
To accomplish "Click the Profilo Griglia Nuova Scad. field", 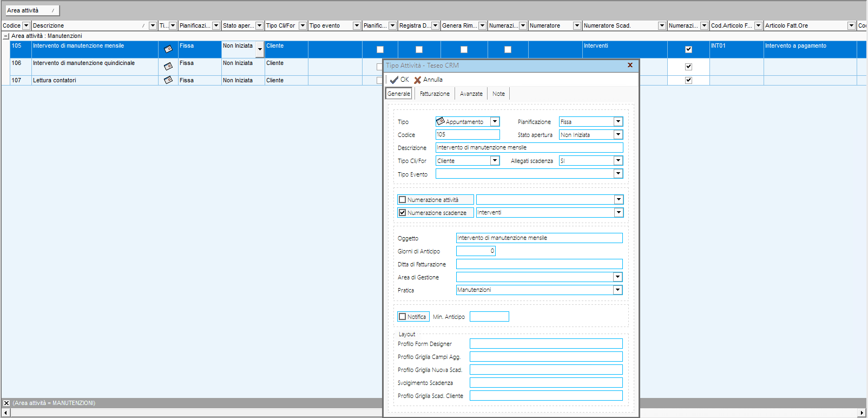I will 546,370.
